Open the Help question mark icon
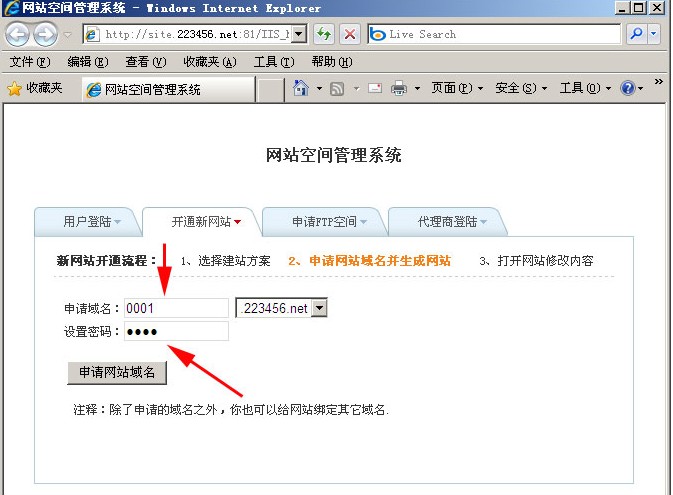The height and width of the screenshot is (495, 673). tap(627, 88)
